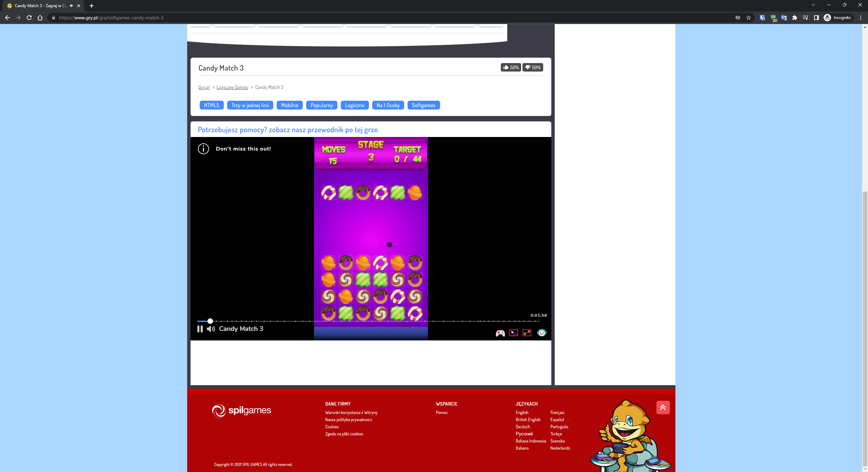Select the Logiczne category tag
The width and height of the screenshot is (868, 472).
tap(354, 105)
